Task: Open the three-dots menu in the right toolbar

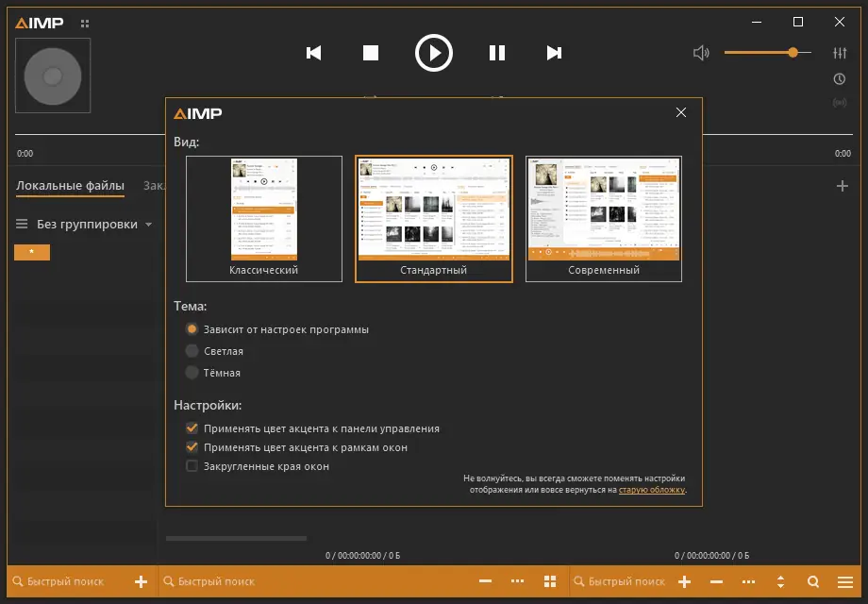Action: pyautogui.click(x=748, y=581)
